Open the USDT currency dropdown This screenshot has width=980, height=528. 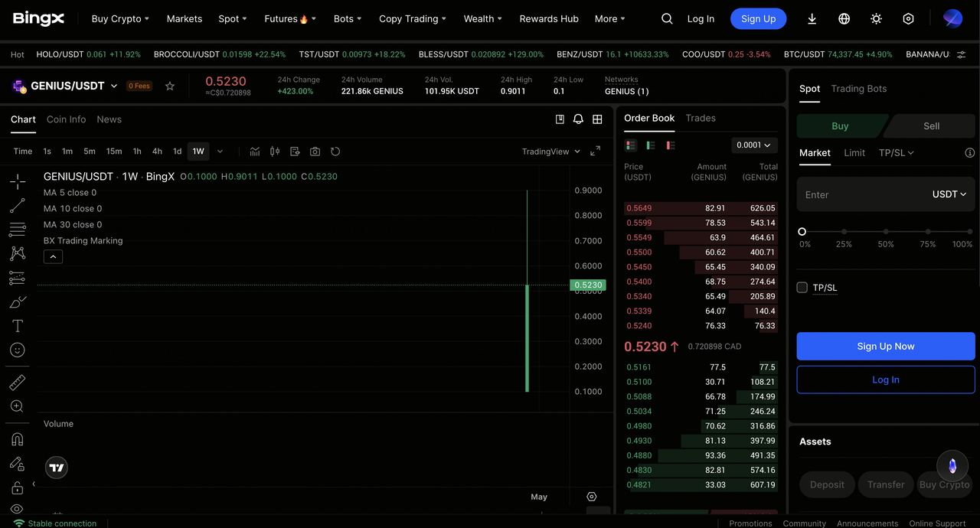[949, 194]
